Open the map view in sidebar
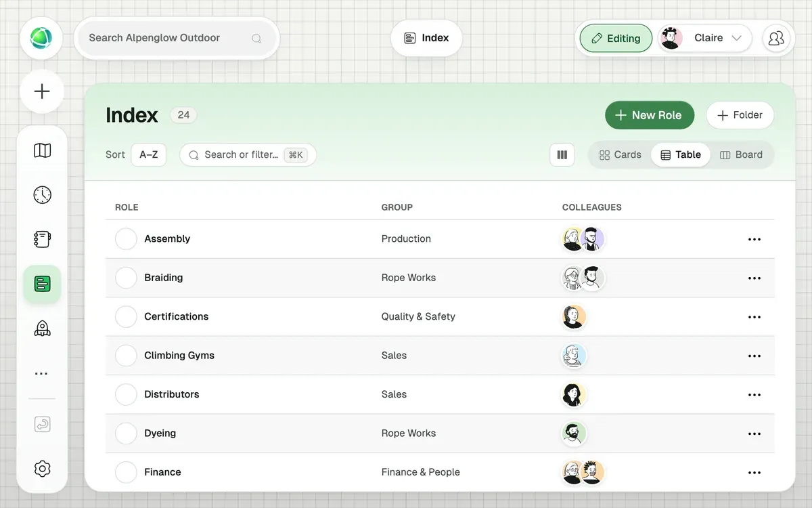Screen dimensions: 812x508 point(42,150)
